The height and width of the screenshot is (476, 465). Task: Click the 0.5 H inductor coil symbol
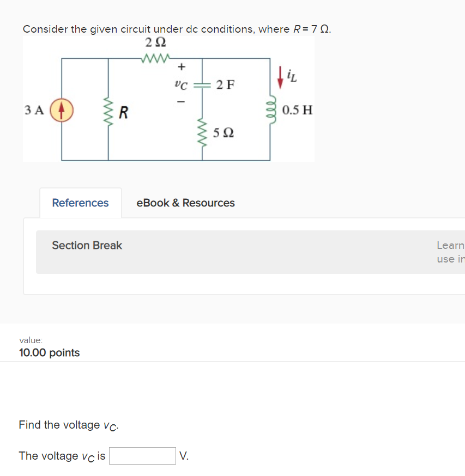pos(270,109)
